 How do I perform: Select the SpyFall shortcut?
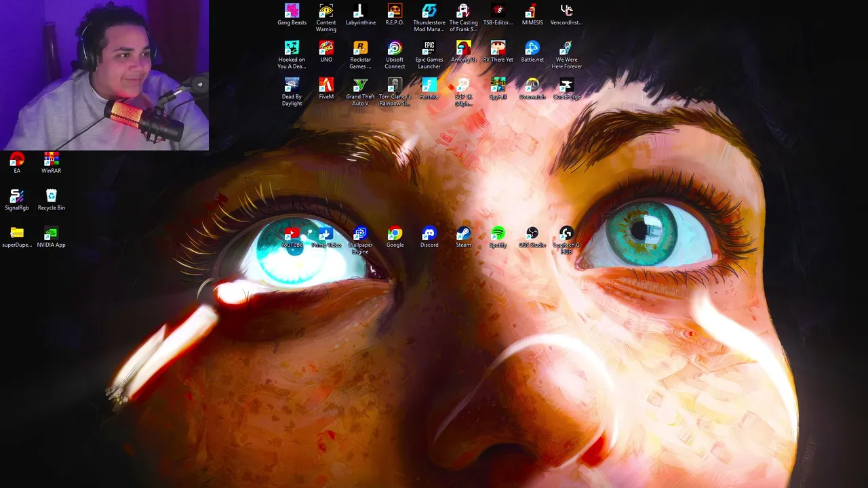(x=498, y=89)
